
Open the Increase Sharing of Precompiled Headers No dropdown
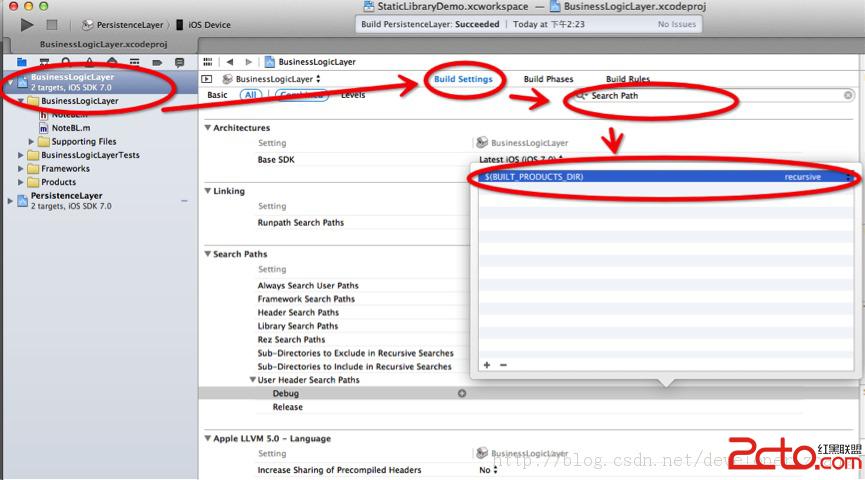(488, 470)
